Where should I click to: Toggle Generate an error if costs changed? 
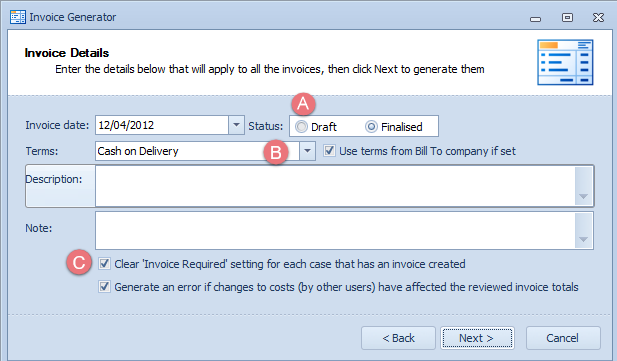click(x=104, y=287)
